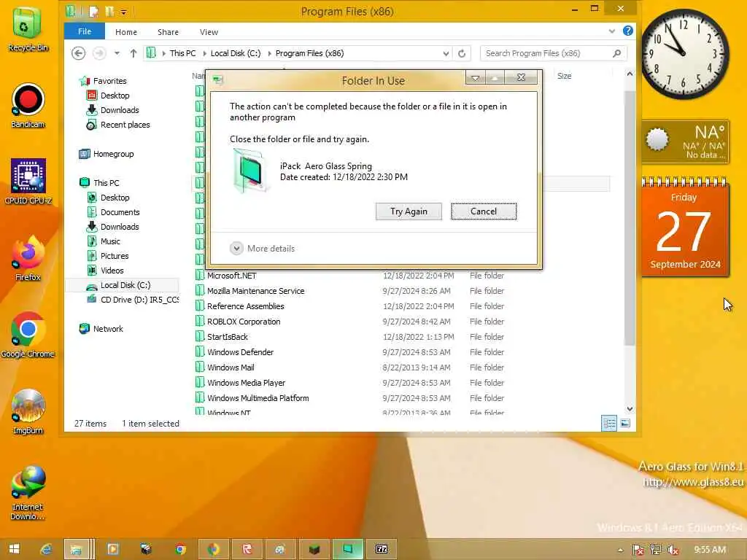Click the Action Center flag in the tray

tap(638, 550)
